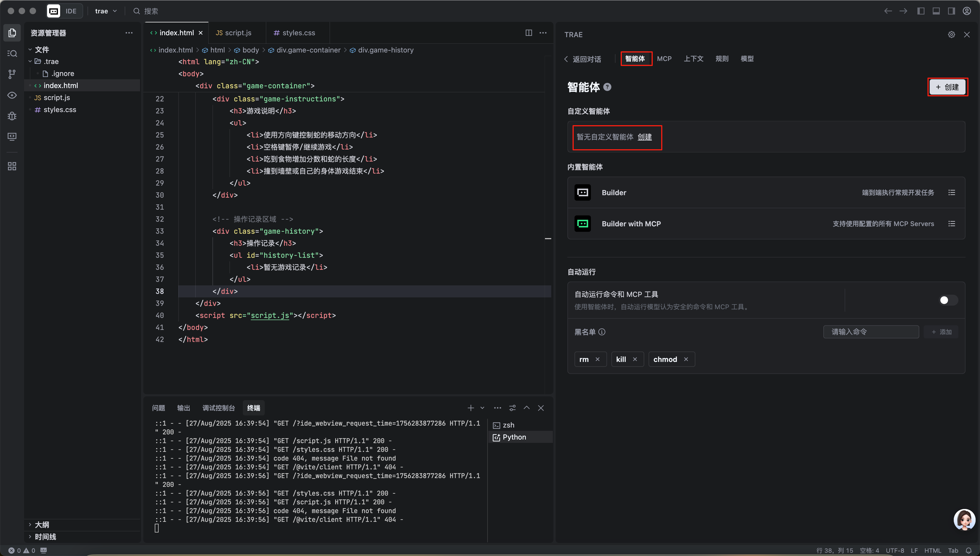Image resolution: width=980 pixels, height=556 pixels.
Task: Expand the 时间线 section
Action: point(30,537)
